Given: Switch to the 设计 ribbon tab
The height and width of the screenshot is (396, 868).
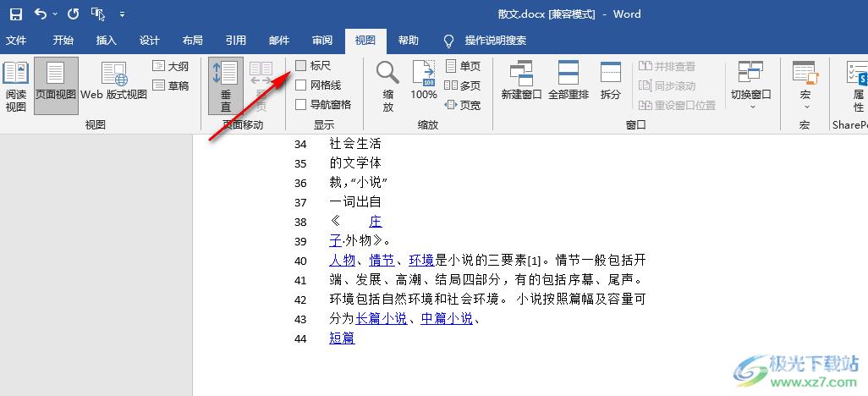Looking at the screenshot, I should (x=150, y=41).
